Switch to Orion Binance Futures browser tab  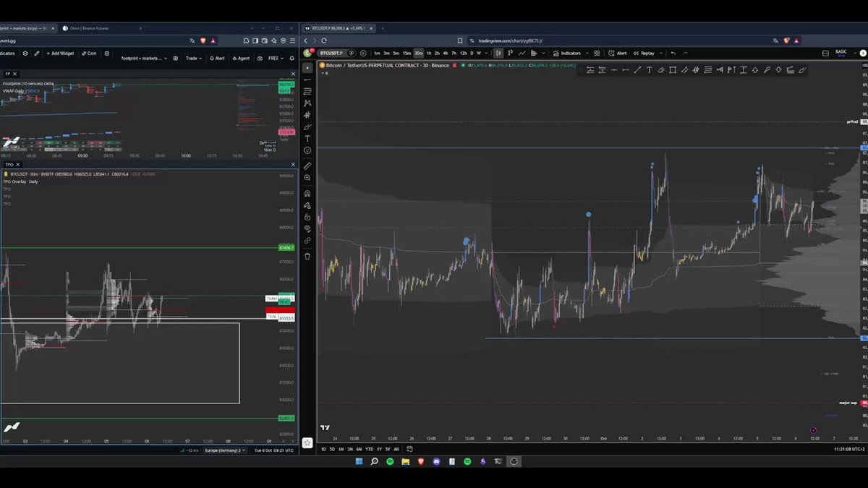pyautogui.click(x=87, y=28)
